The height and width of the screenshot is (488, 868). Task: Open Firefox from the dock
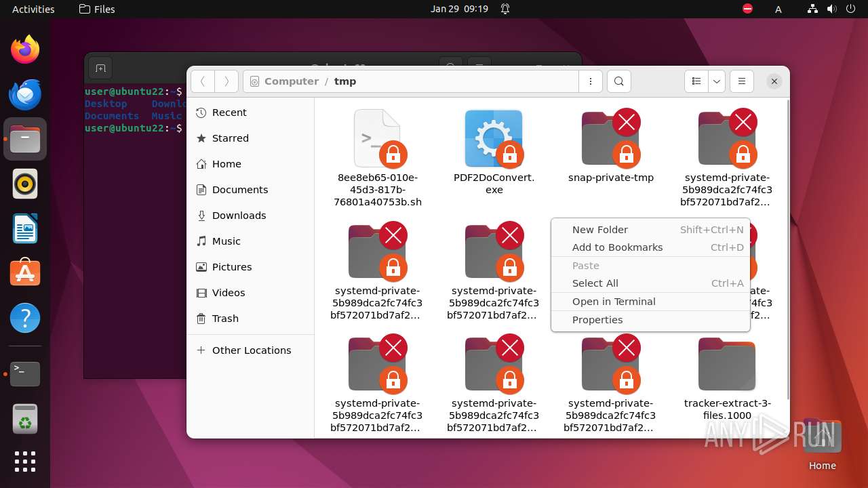[x=25, y=49]
